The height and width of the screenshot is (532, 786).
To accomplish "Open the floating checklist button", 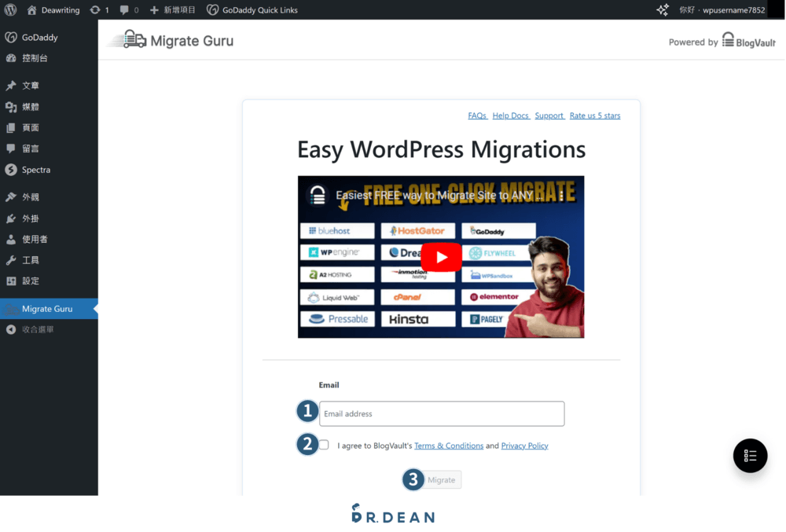I will point(750,455).
